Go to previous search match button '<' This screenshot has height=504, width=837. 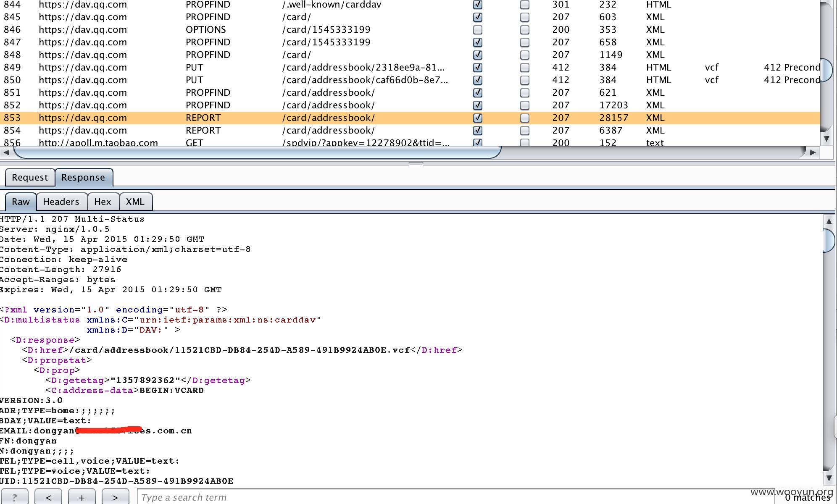(48, 497)
